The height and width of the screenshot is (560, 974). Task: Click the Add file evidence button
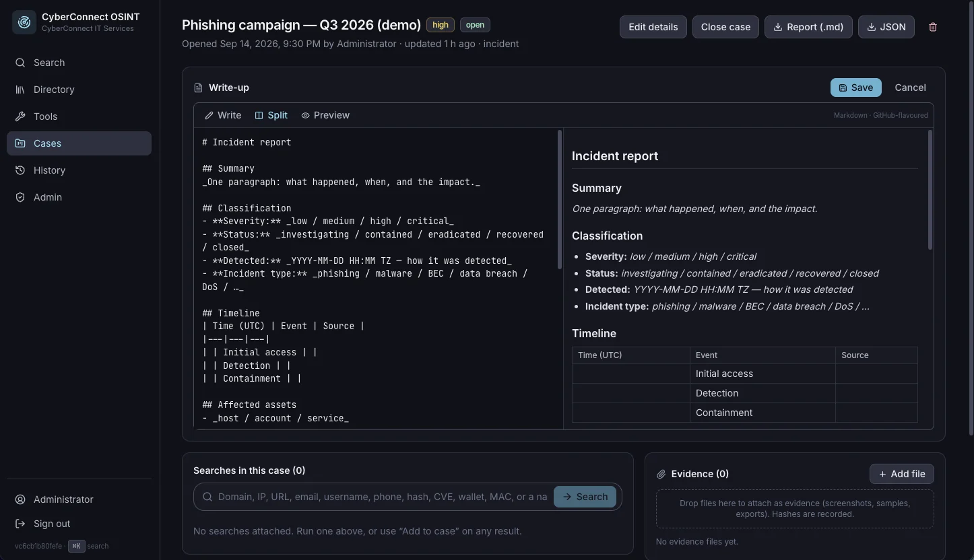[901, 474]
